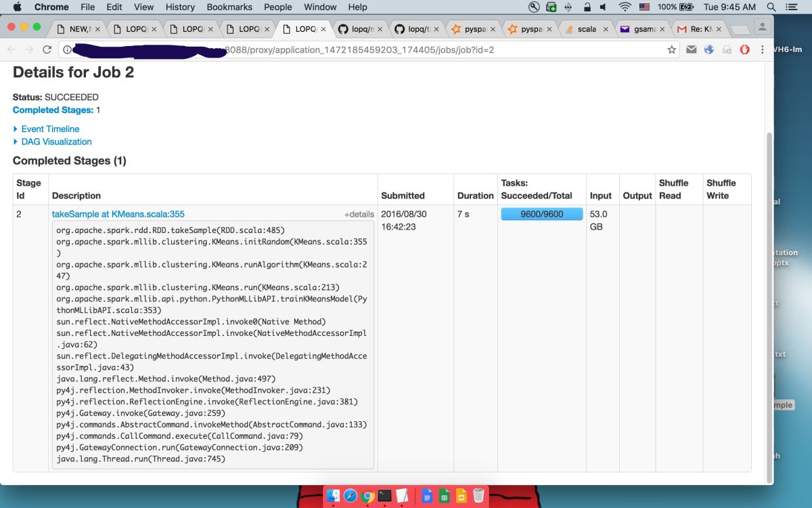Viewport: 812px width, 508px height.
Task: Switch to the first lopq GitHub tab
Action: pos(360,29)
